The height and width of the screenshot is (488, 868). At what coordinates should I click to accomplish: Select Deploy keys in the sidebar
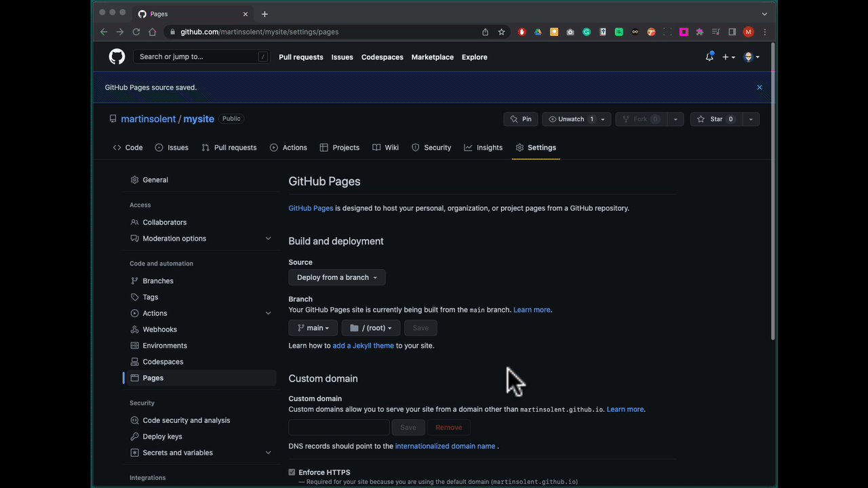point(162,436)
